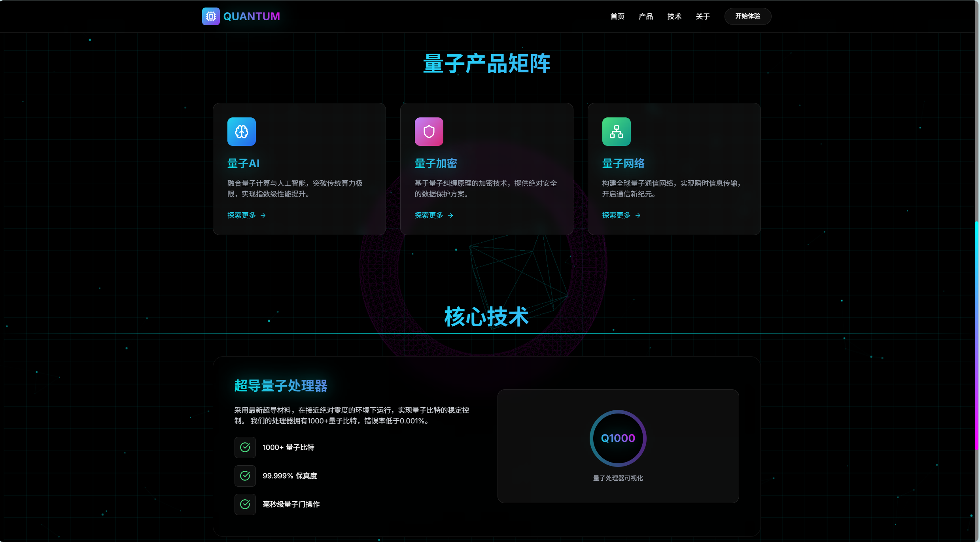The height and width of the screenshot is (542, 980).
Task: Click the QUANTUM brand name text
Action: [x=252, y=16]
